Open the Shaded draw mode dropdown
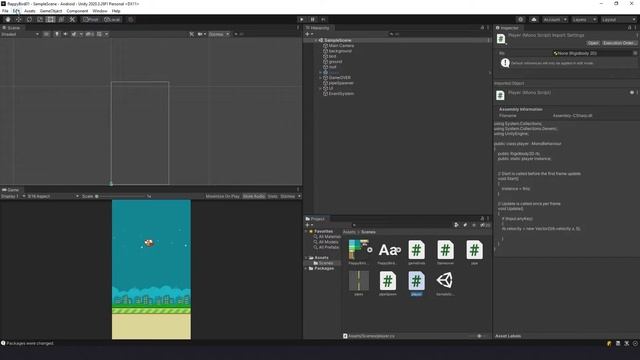 point(20,34)
